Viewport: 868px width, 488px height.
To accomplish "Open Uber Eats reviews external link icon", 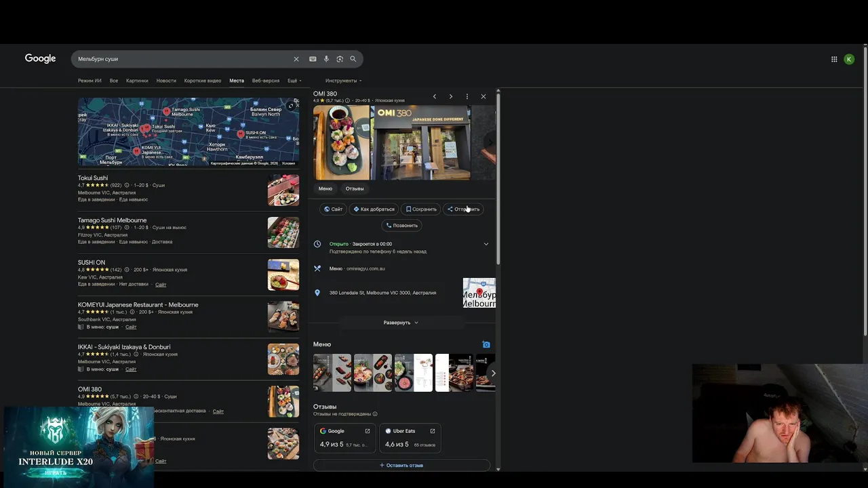I will tap(433, 431).
